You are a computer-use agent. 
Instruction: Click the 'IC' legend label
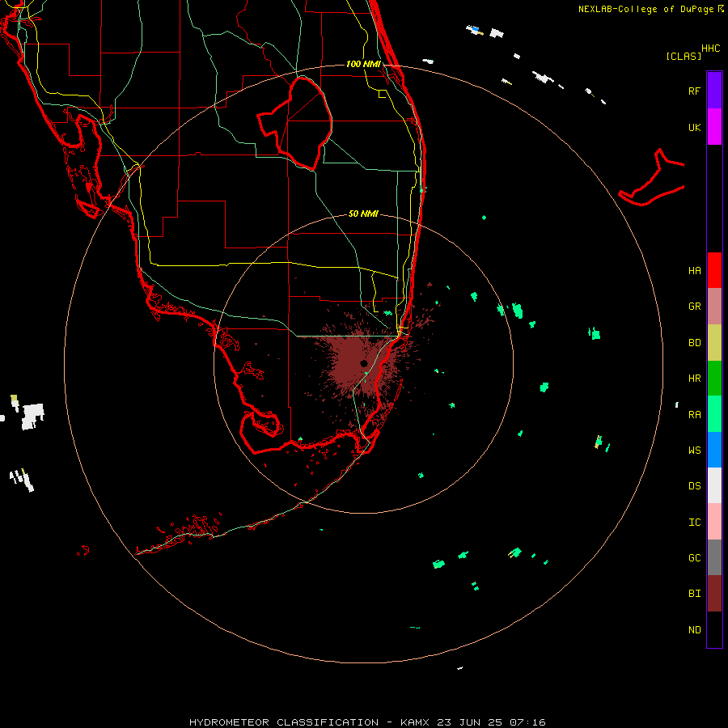(694, 523)
